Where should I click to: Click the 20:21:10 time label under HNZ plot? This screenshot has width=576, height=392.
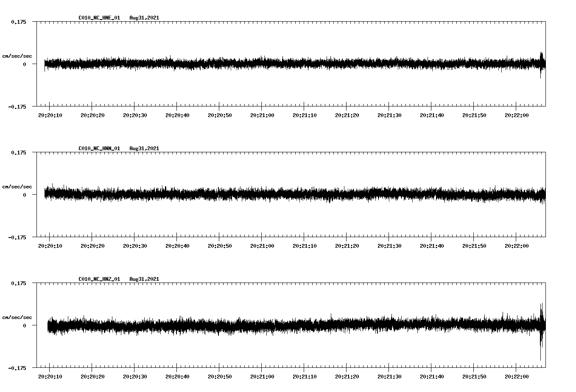point(304,377)
